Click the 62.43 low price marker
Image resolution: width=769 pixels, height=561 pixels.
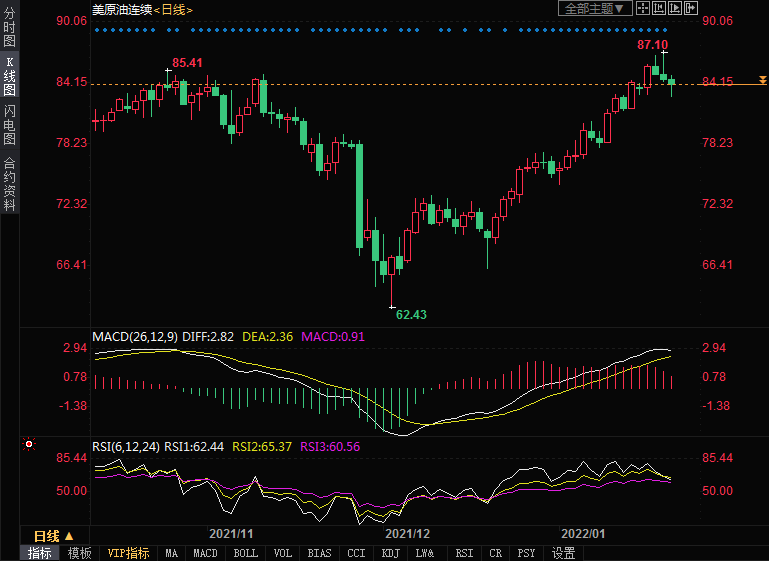point(410,314)
